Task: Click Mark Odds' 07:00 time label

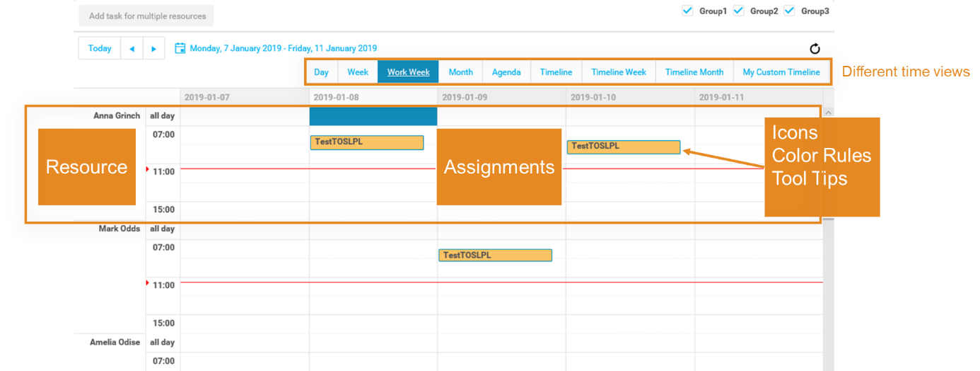Action: (163, 247)
